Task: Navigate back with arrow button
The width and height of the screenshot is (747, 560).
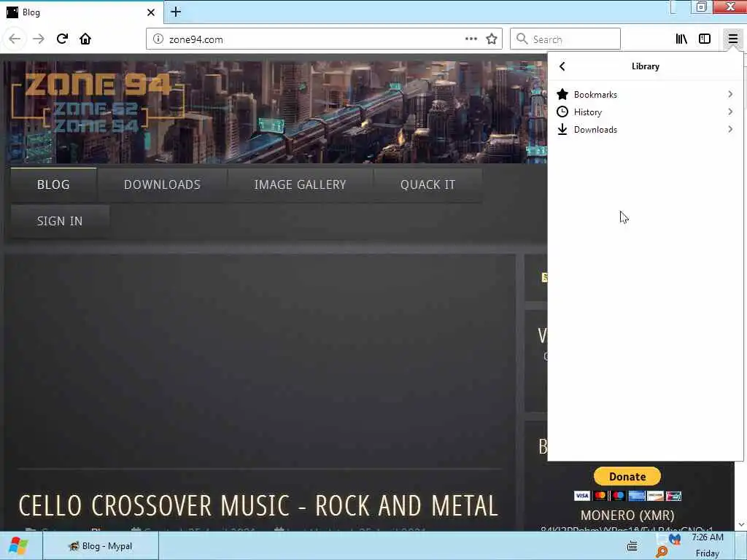Action: pyautogui.click(x=15, y=39)
